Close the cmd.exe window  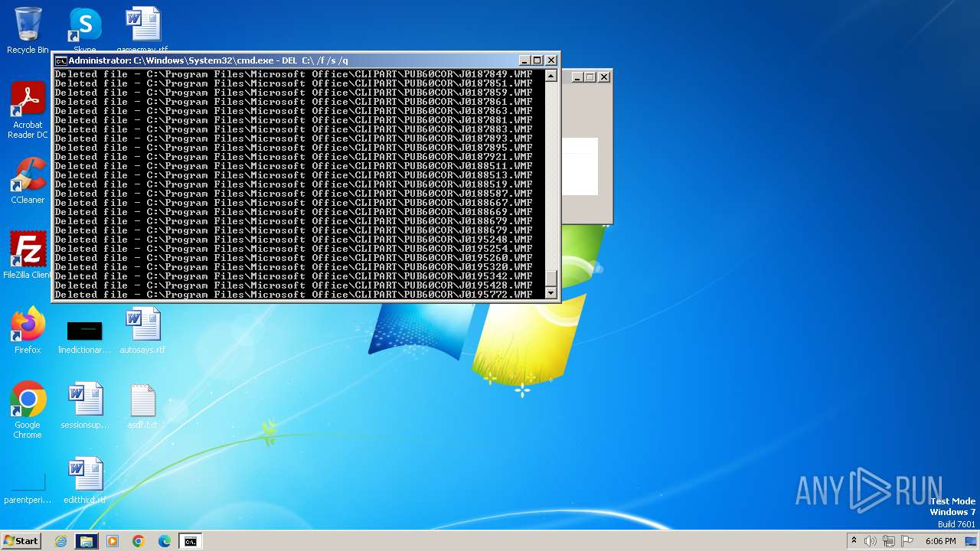click(550, 60)
